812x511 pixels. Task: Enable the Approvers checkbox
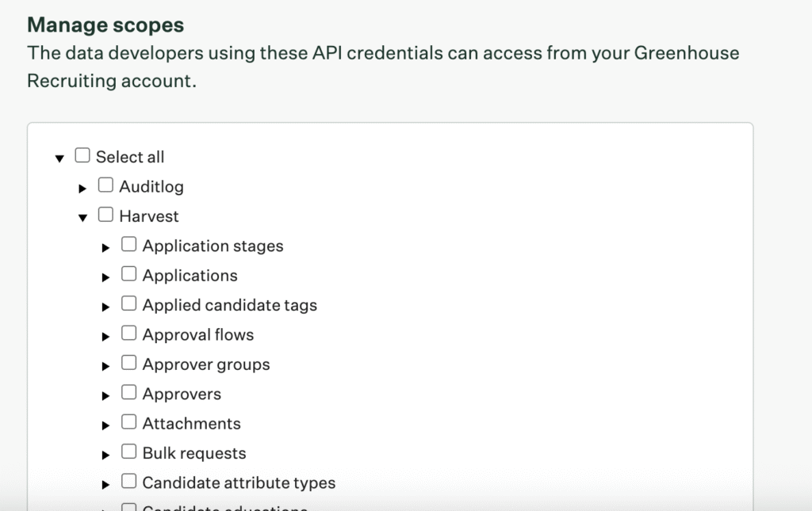128,393
